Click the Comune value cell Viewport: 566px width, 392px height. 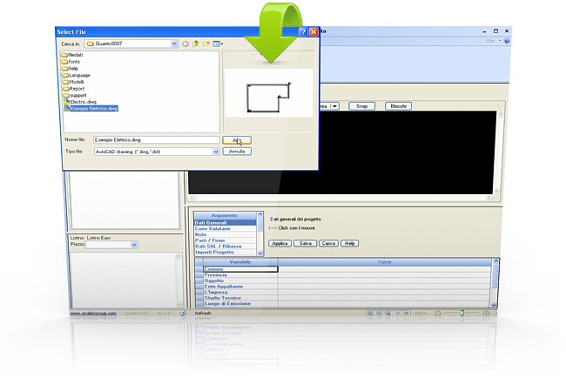point(383,269)
